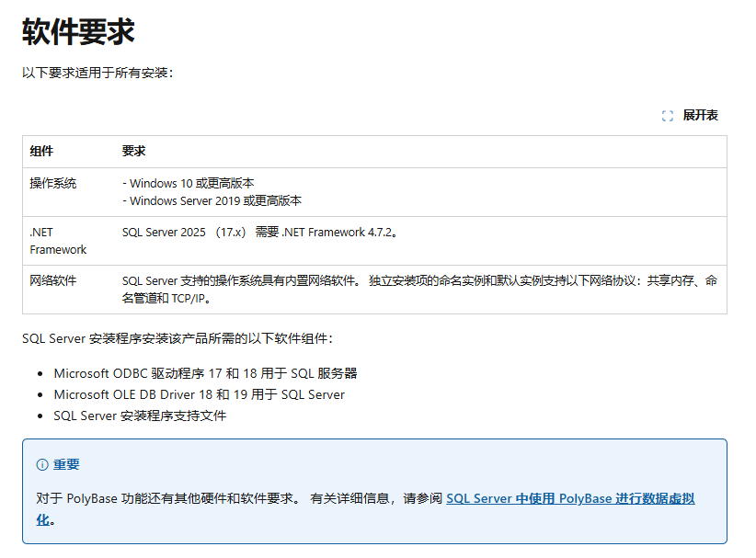Click the SQL Server 安装程序支持文件 list item
This screenshot has width=756, height=558.
tap(140, 416)
